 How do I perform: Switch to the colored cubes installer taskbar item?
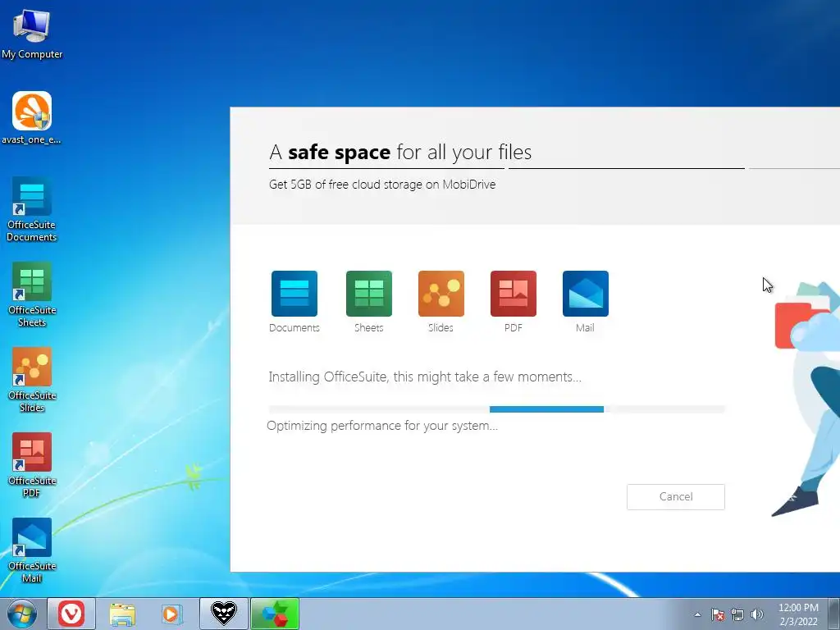(274, 614)
